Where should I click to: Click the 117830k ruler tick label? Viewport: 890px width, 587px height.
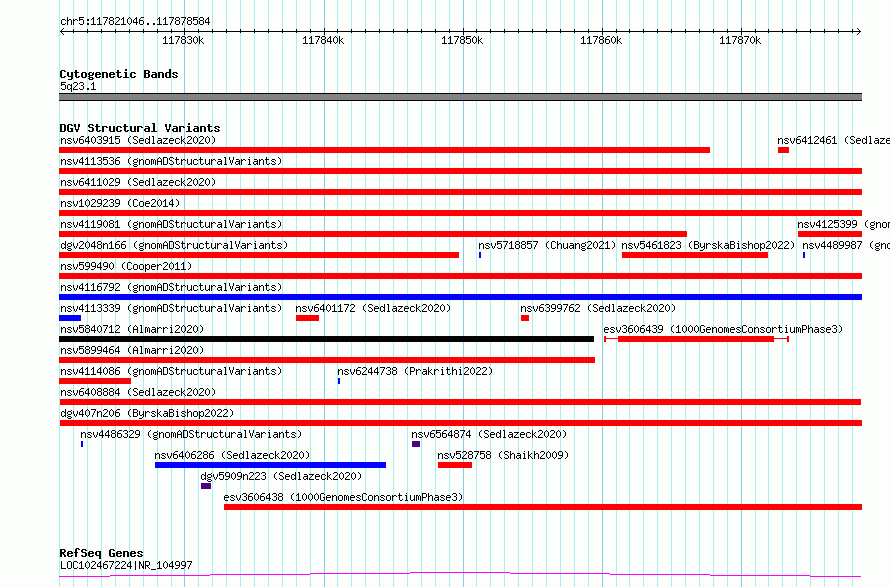183,40
